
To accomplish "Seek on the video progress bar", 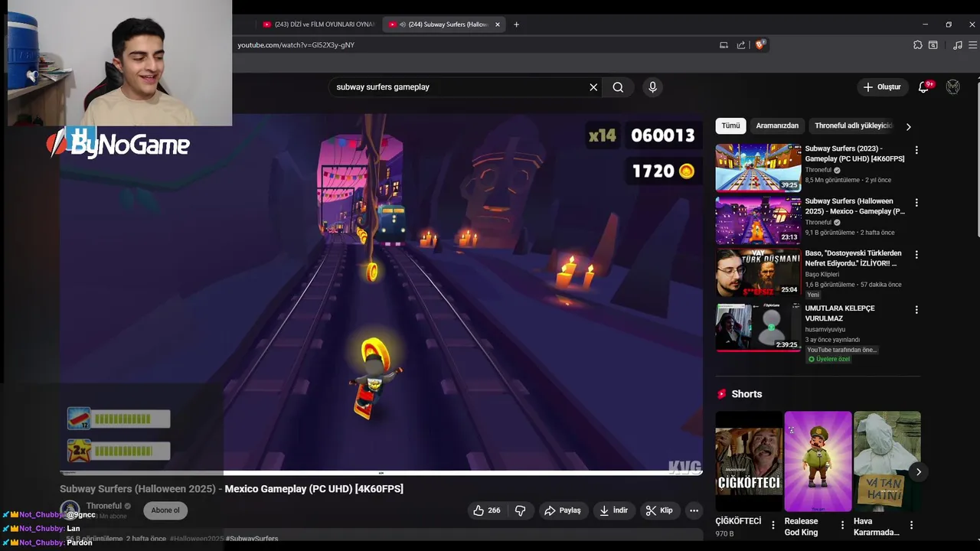I will (x=381, y=473).
